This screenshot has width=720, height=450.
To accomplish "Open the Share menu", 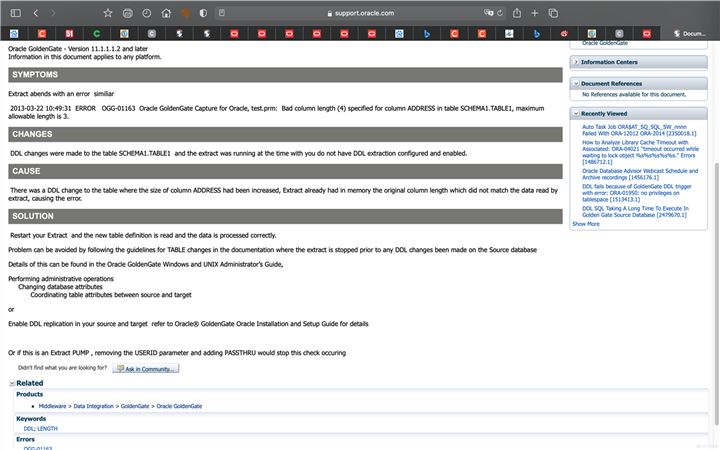I will 517,13.
